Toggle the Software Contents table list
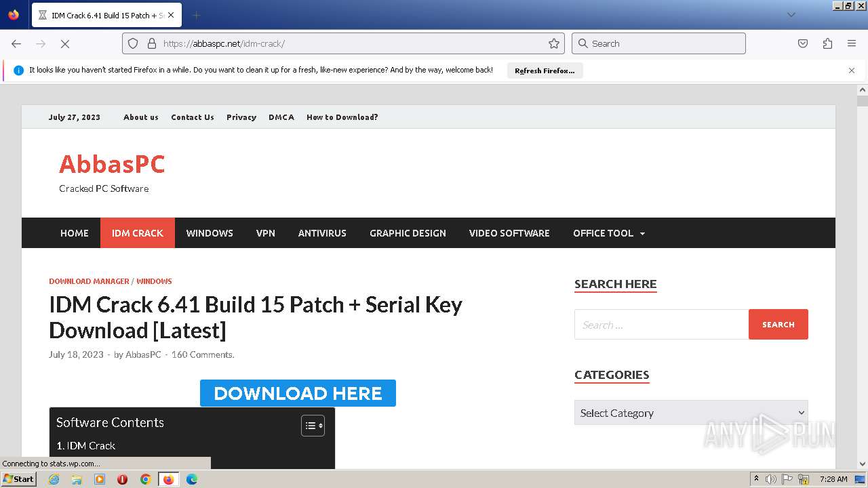 pyautogui.click(x=313, y=426)
